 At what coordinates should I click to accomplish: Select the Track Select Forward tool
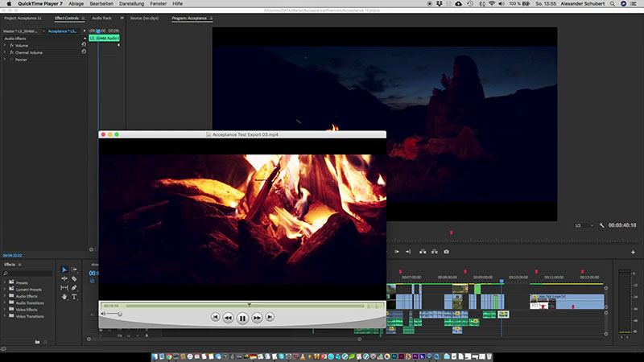click(x=74, y=269)
